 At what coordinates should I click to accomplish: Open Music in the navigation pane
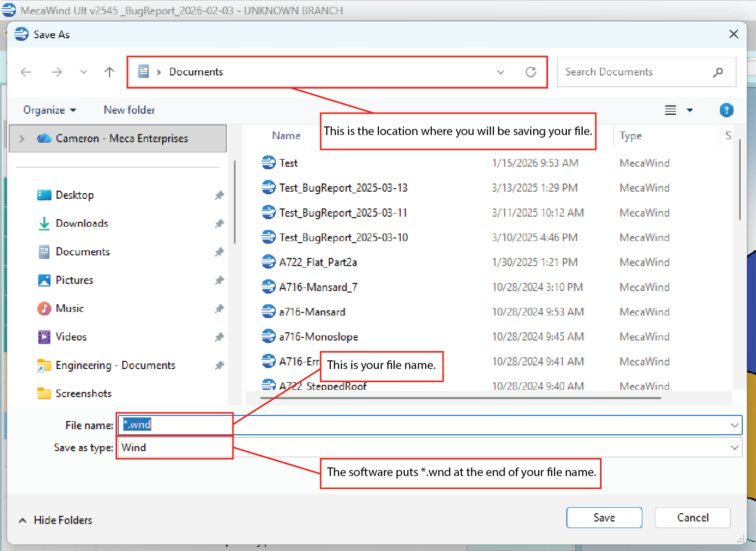coord(69,308)
